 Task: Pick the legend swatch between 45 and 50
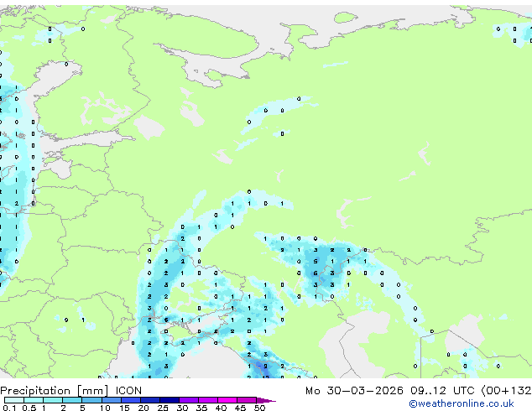(247, 400)
